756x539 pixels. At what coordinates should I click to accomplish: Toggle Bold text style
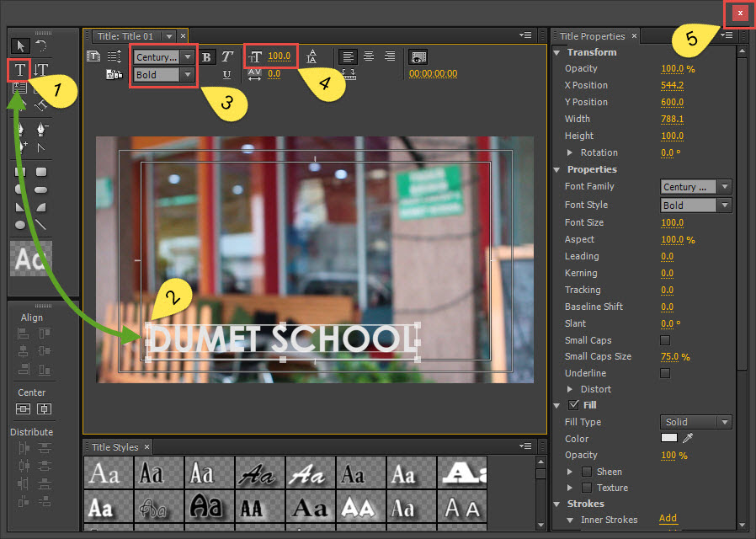click(206, 57)
